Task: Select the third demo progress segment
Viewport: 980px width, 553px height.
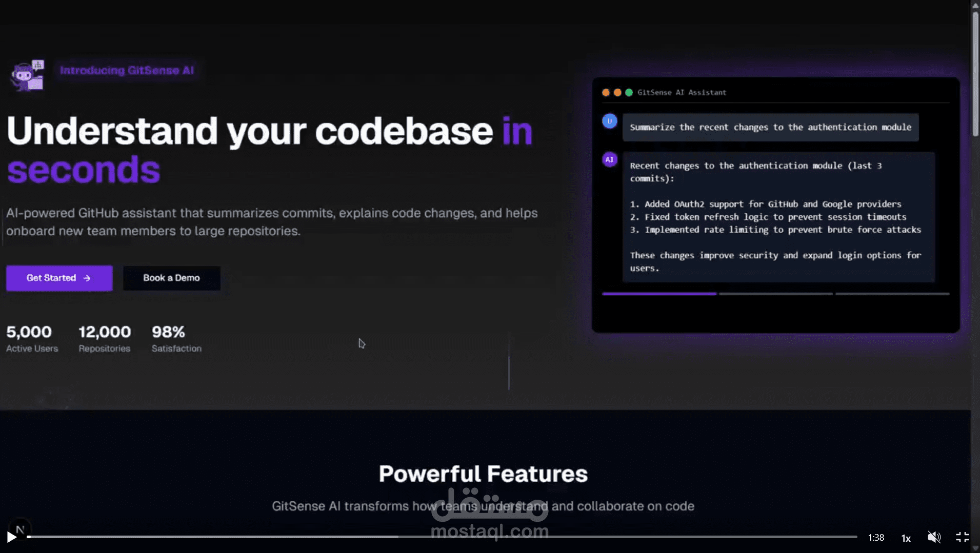Action: (x=892, y=294)
